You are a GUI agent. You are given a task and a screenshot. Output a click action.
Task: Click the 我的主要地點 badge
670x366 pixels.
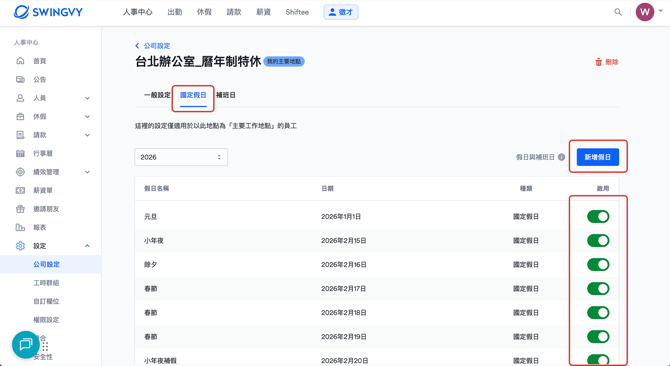[284, 61]
